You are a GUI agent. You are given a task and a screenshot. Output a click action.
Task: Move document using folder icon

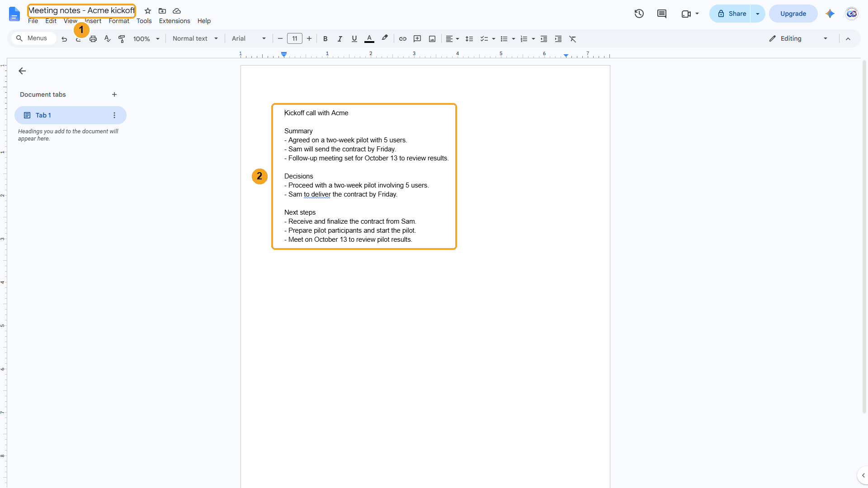pyautogui.click(x=162, y=11)
